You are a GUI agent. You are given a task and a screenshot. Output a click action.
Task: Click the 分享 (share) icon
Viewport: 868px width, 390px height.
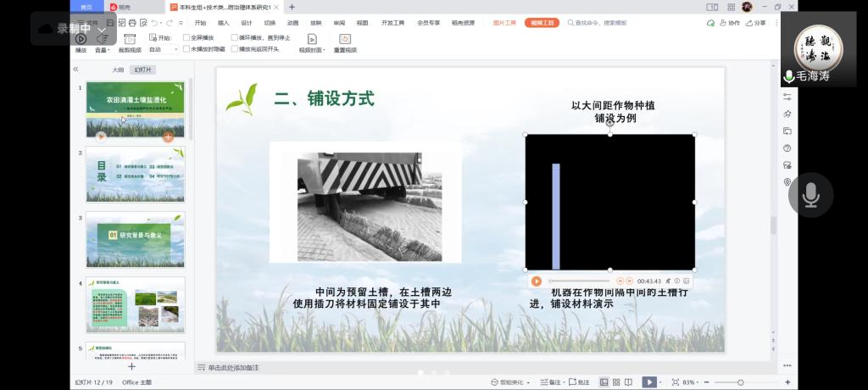coord(754,23)
